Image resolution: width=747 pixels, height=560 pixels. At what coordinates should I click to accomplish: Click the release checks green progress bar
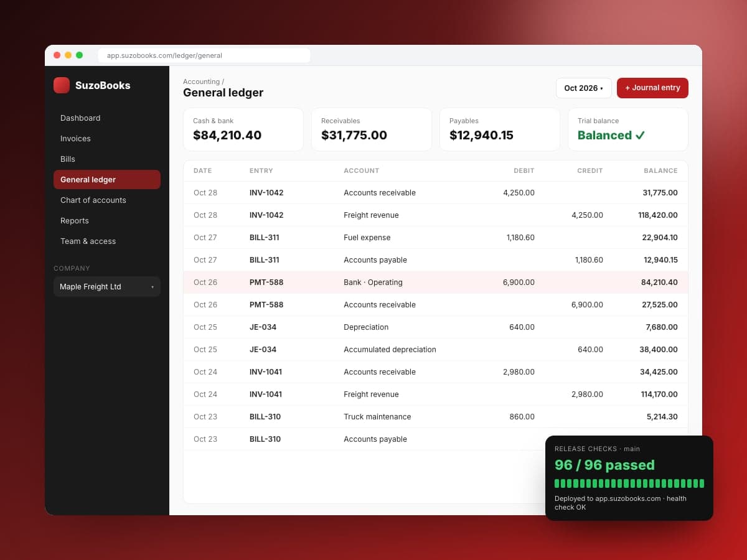pyautogui.click(x=629, y=483)
